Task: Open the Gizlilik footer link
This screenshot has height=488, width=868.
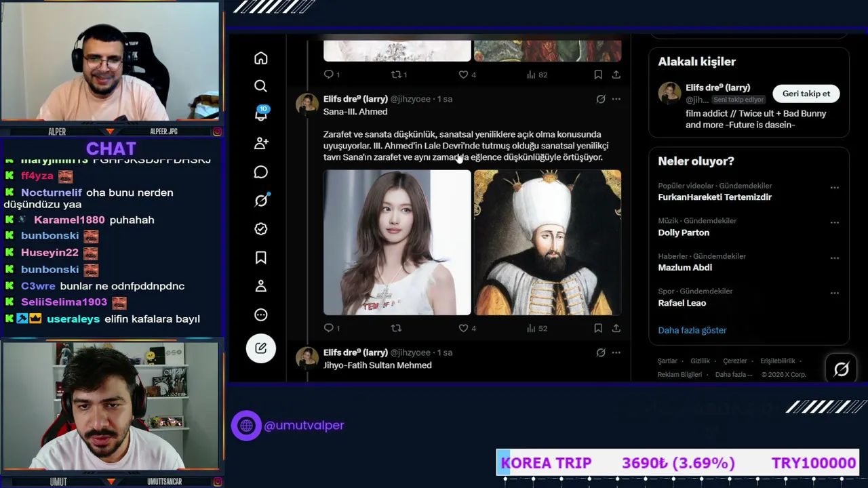Action: (x=700, y=361)
